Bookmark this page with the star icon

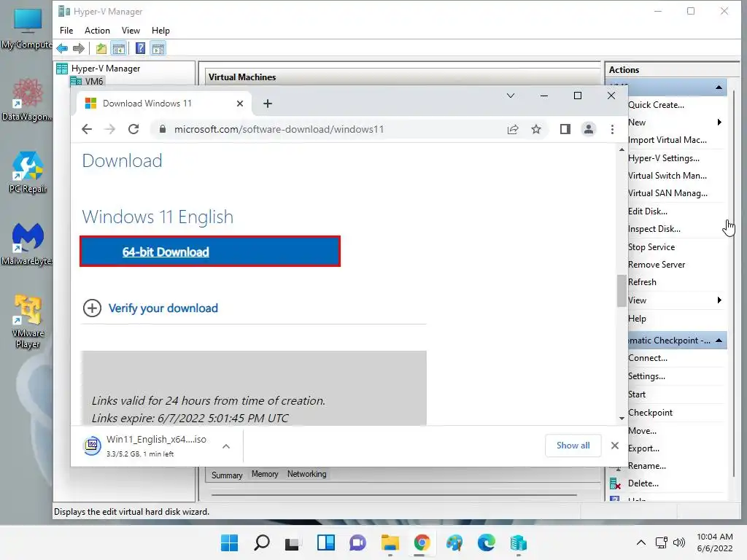[536, 129]
